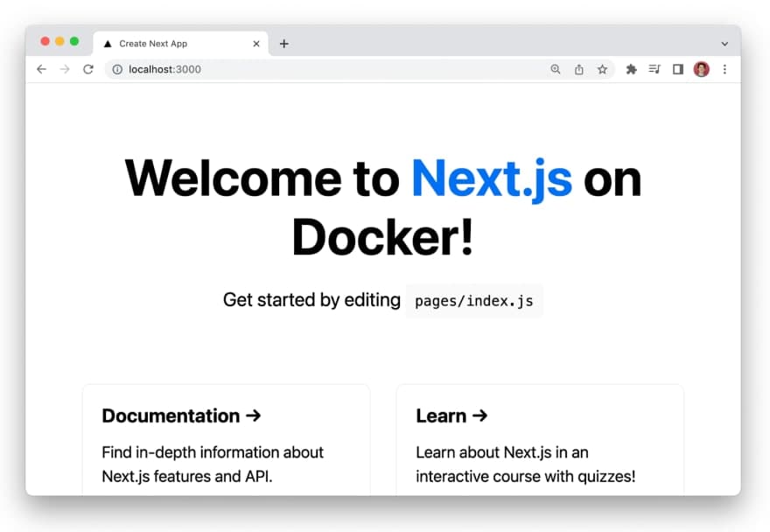Open the media controls icon

pos(654,69)
